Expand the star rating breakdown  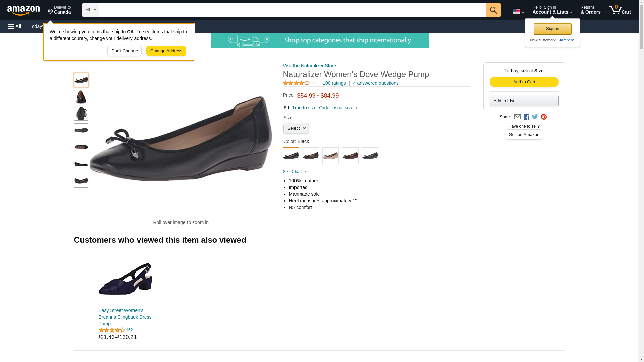pos(299,83)
